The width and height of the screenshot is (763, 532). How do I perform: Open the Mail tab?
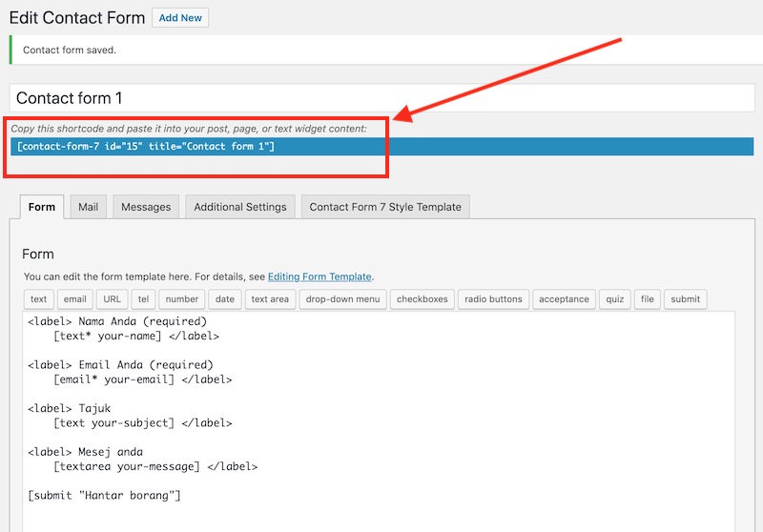click(x=88, y=207)
